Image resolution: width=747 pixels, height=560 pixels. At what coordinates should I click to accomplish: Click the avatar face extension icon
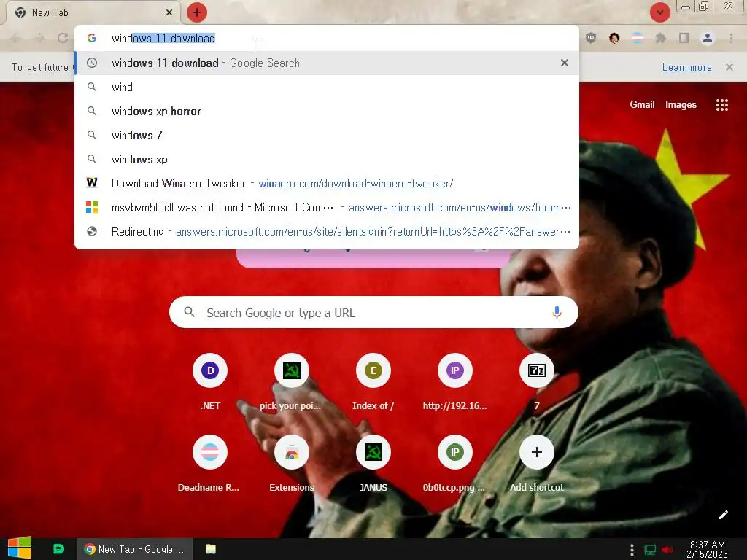pyautogui.click(x=614, y=38)
